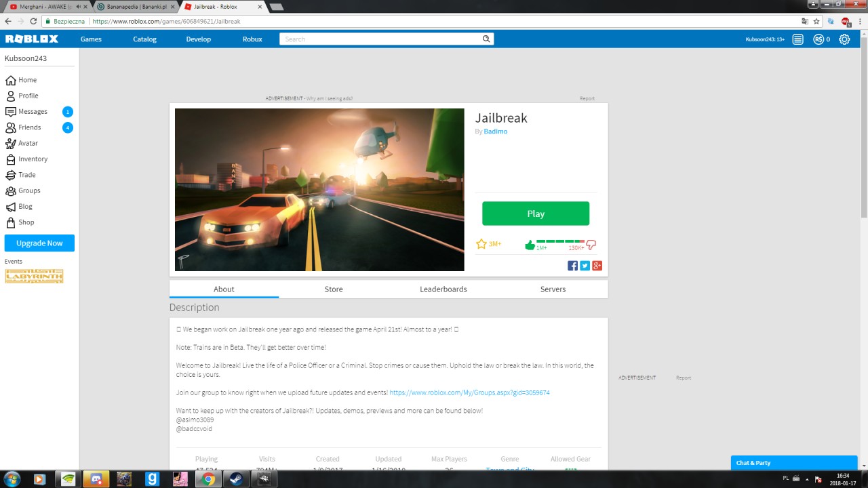Switch to the Servers tab

553,289
